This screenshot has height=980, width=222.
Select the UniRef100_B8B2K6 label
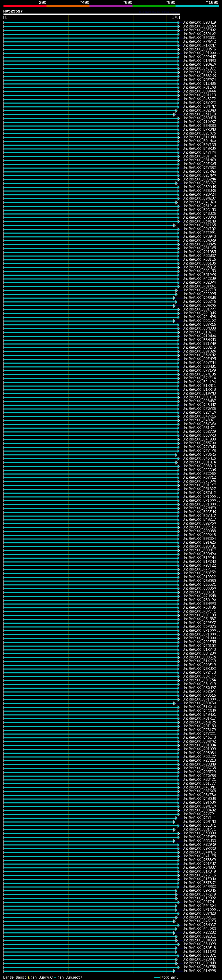tap(199, 76)
